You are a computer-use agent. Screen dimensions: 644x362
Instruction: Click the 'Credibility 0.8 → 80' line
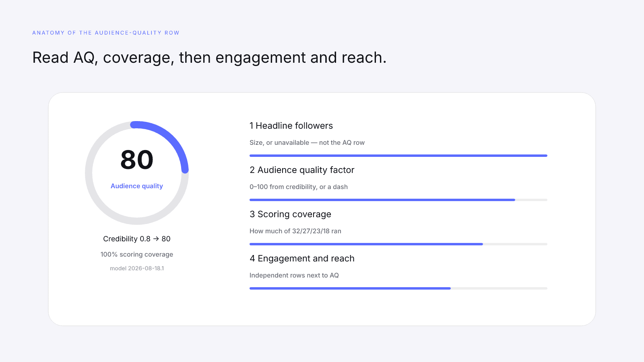137,239
